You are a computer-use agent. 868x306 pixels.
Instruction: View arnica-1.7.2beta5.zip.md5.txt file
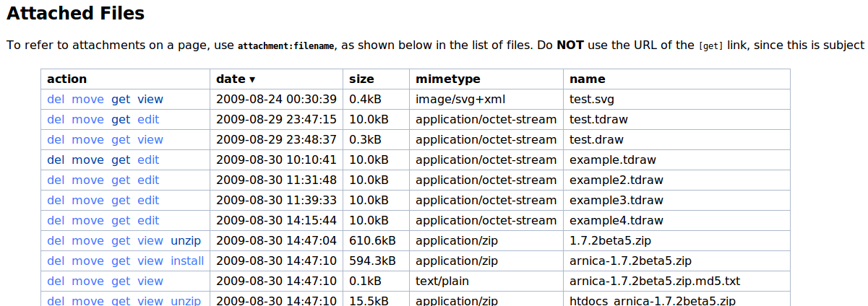point(150,281)
